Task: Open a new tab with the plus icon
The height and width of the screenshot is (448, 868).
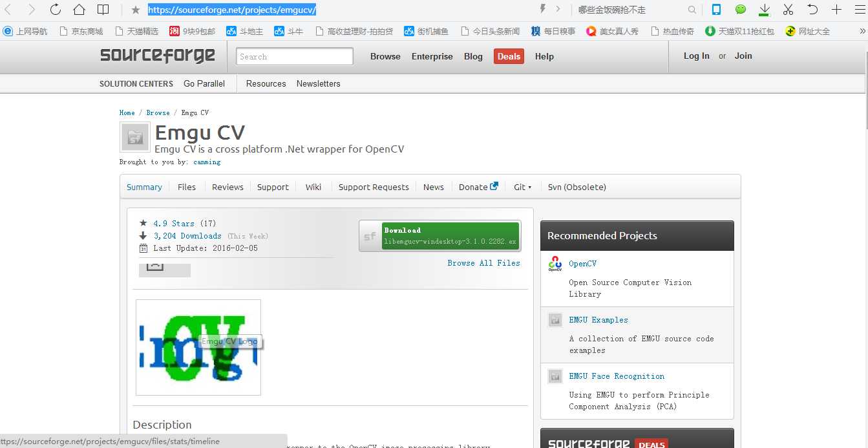Action: point(837,10)
